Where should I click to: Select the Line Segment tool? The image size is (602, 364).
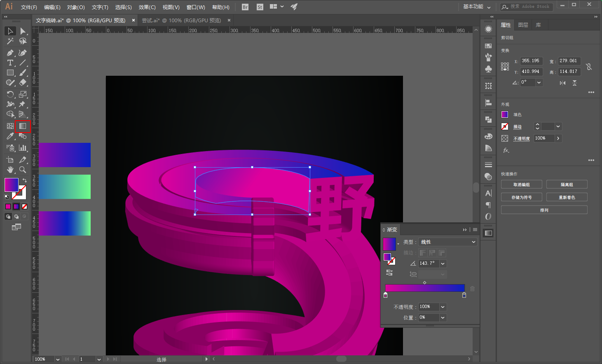pos(23,63)
